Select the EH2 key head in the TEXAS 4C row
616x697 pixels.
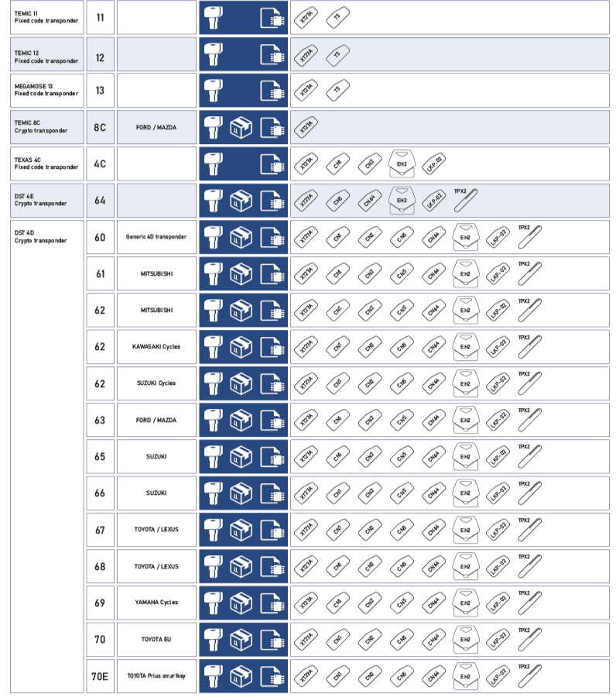click(402, 163)
